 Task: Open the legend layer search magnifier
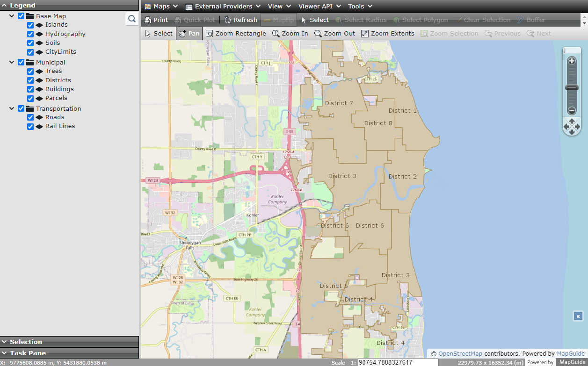131,19
